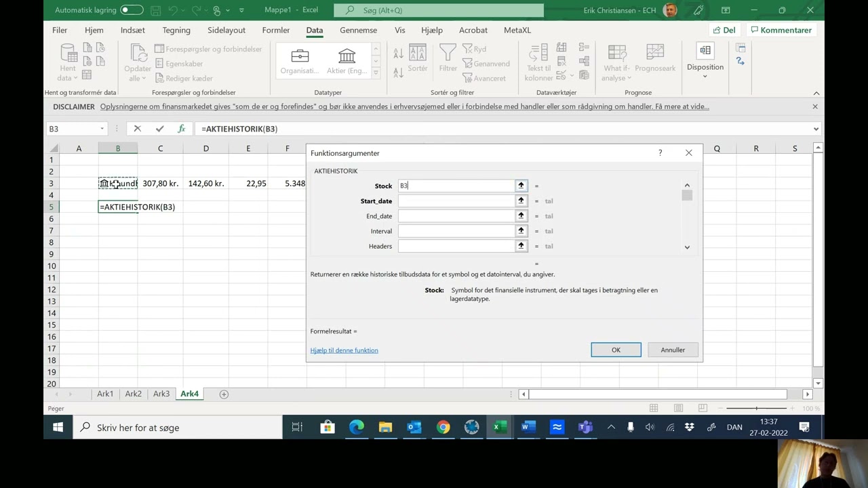Viewport: 868px width, 488px height.
Task: Open Hjælp til denne funktion link
Action: 344,350
